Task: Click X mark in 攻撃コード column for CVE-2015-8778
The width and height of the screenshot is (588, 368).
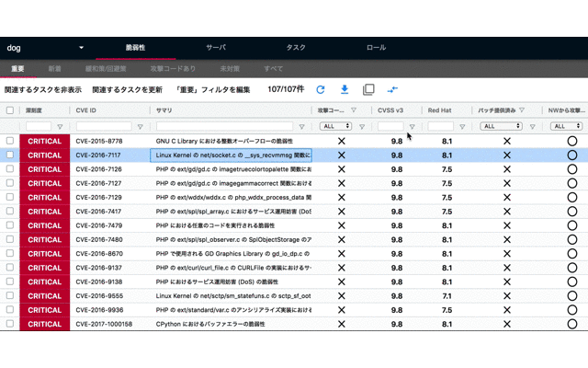Action: (341, 141)
